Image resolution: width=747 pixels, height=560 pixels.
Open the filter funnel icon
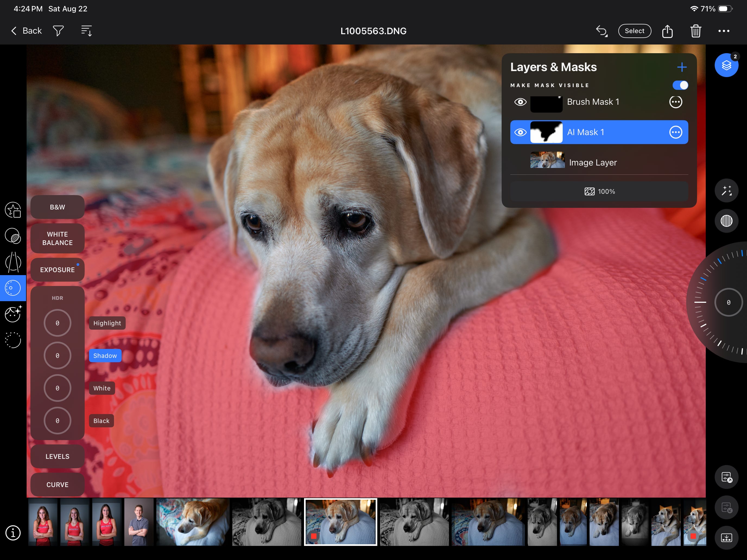pos(58,31)
